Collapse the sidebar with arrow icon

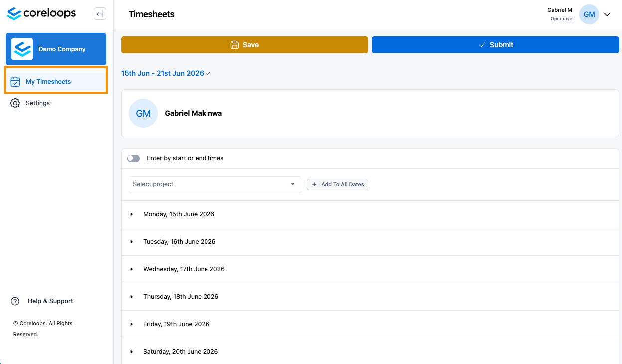tap(100, 14)
